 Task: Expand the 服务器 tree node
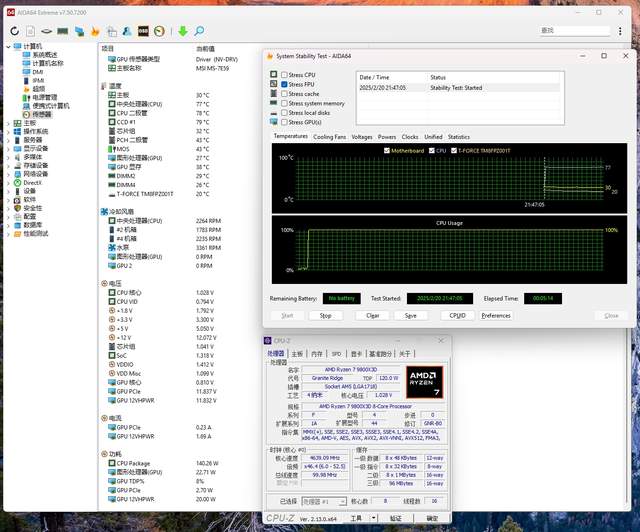[x=8, y=140]
